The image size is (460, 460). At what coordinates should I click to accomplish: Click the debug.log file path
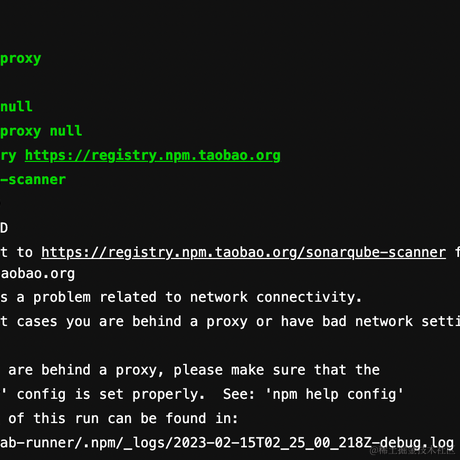(227, 443)
